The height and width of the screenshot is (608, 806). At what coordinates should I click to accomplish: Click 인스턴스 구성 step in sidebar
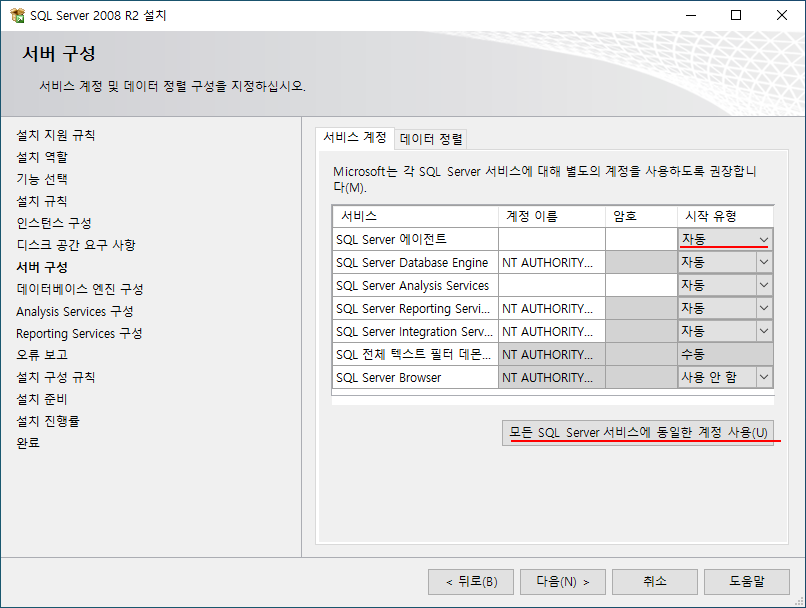click(x=54, y=223)
